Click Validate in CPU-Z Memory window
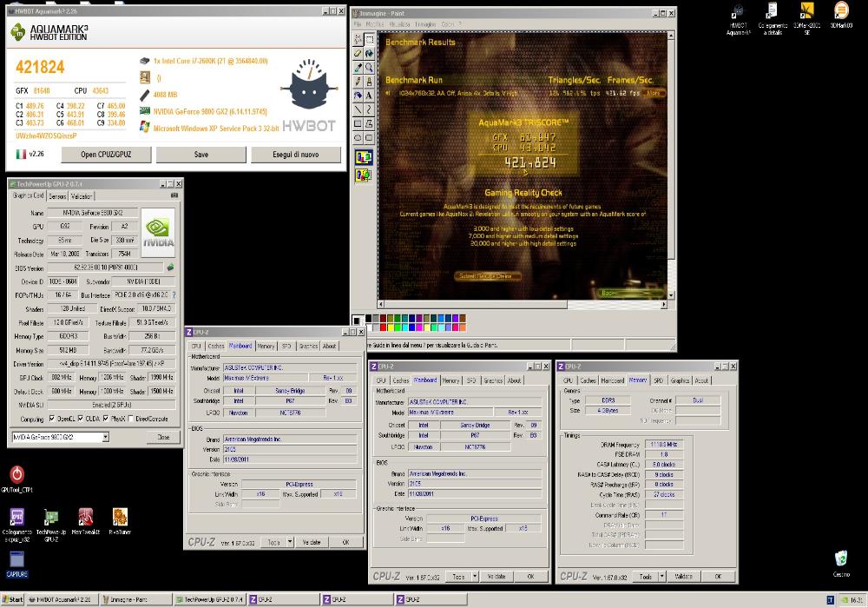Screen dimensions: 868x608 [x=684, y=577]
